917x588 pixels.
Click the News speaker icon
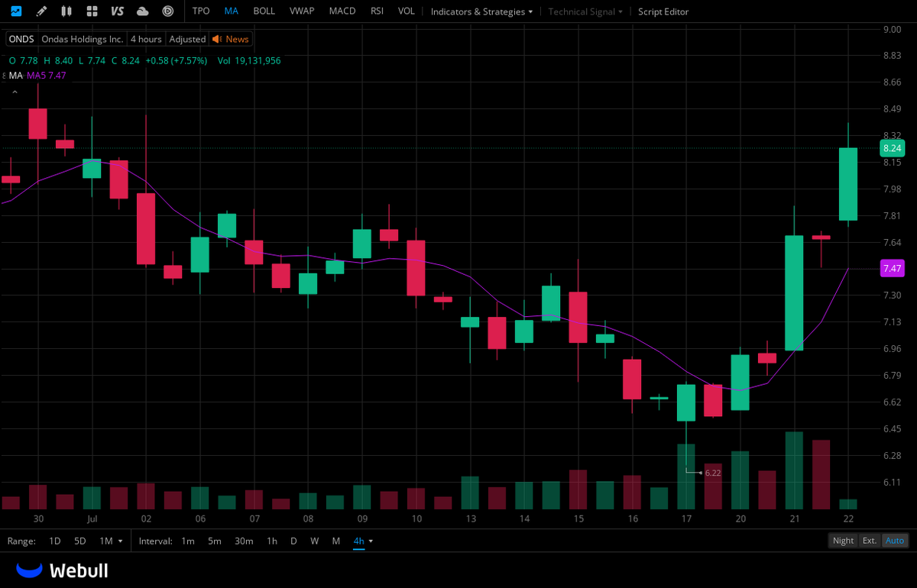click(216, 39)
